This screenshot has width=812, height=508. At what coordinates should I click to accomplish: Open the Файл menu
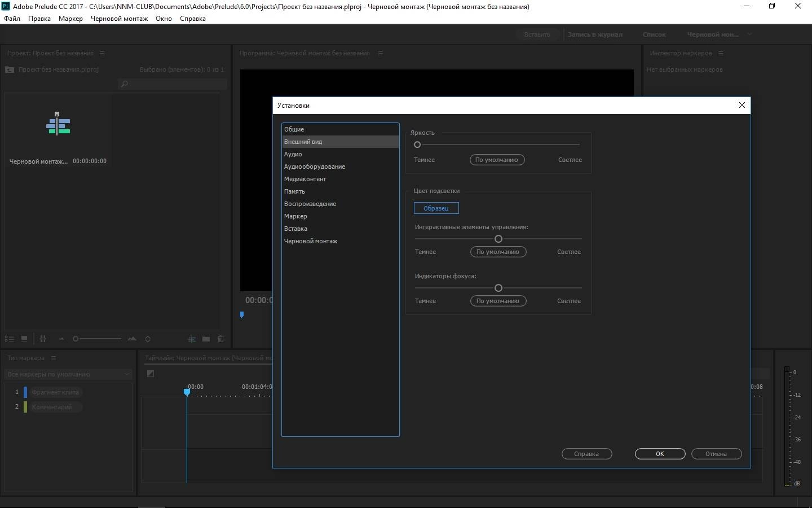(12, 19)
